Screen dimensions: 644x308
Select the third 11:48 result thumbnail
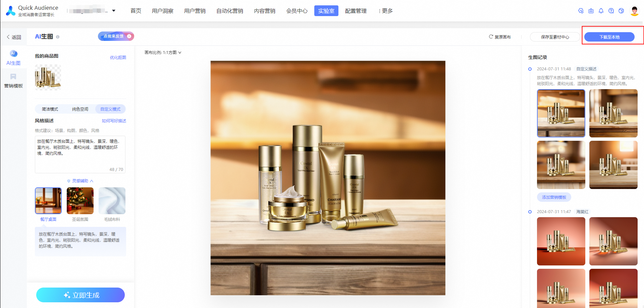click(x=561, y=165)
